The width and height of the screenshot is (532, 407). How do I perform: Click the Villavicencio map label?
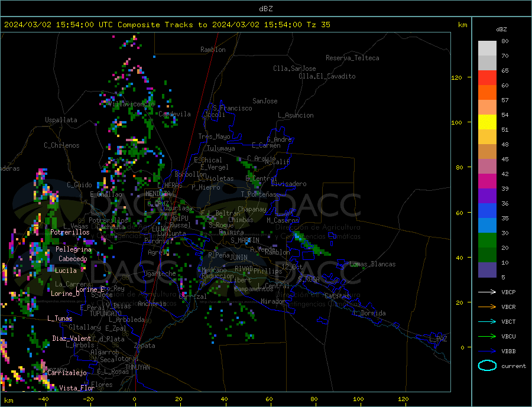pos(132,104)
